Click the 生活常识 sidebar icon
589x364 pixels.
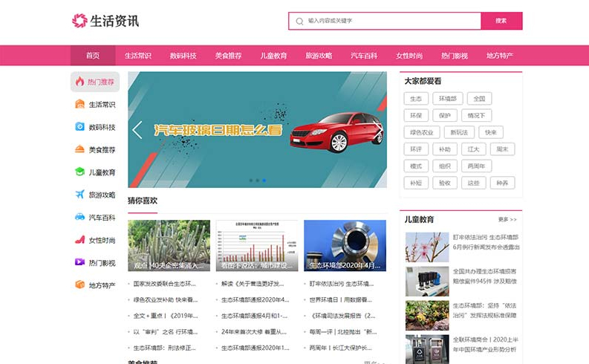tap(79, 104)
